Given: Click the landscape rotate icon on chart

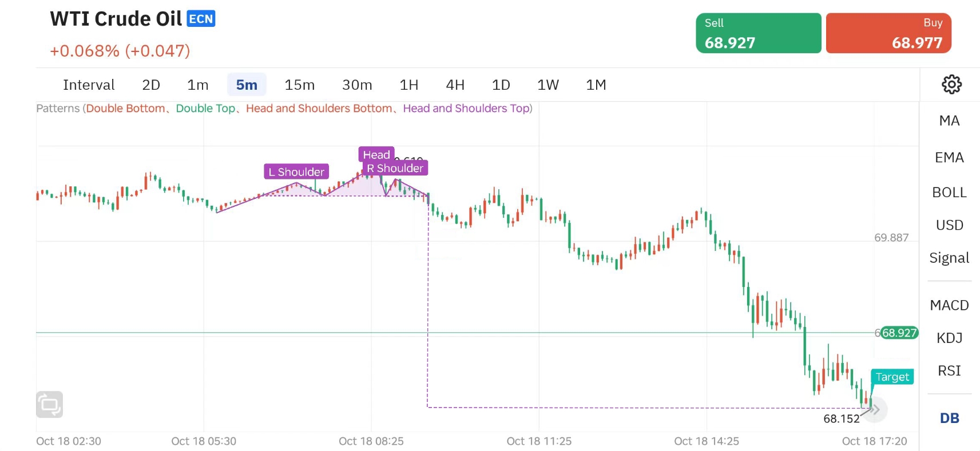Looking at the screenshot, I should [50, 405].
